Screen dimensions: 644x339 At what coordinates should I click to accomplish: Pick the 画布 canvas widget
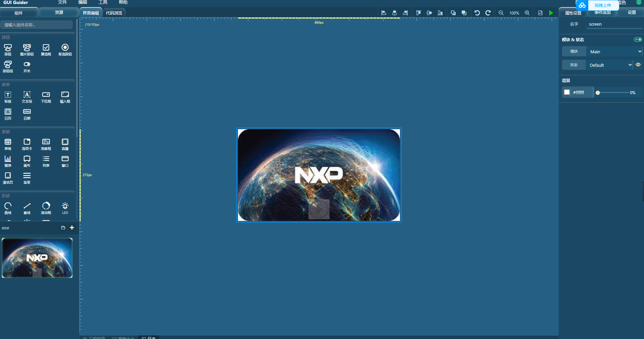tap(27, 161)
